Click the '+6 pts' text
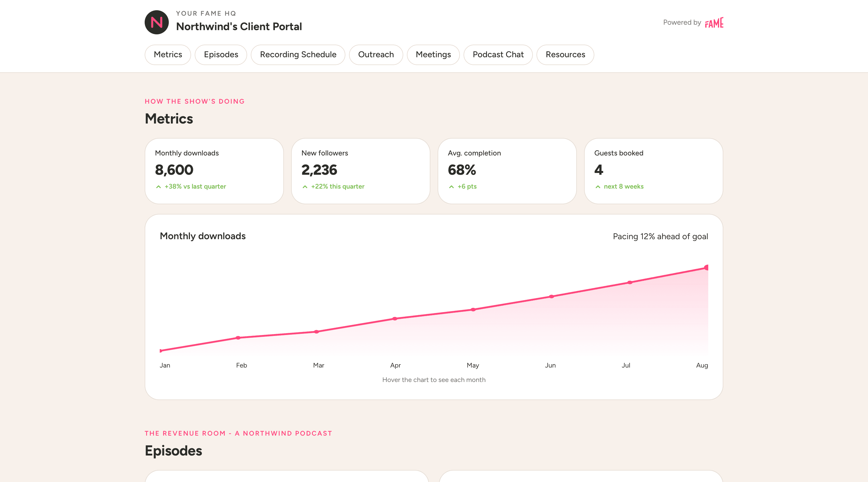The height and width of the screenshot is (482, 868). 467,186
